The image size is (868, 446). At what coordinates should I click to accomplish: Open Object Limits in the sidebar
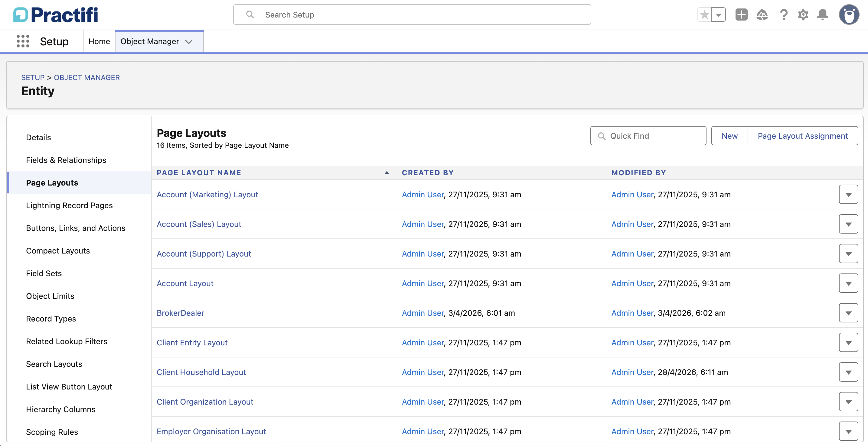coord(50,296)
